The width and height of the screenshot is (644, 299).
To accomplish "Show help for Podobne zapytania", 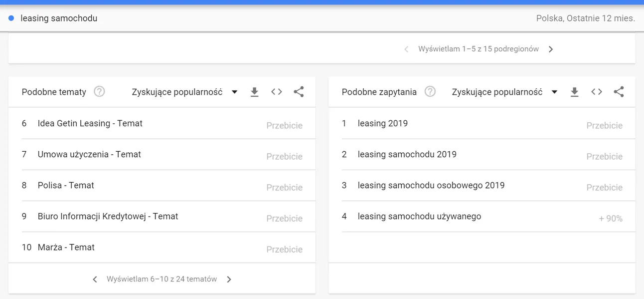I will coord(430,91).
